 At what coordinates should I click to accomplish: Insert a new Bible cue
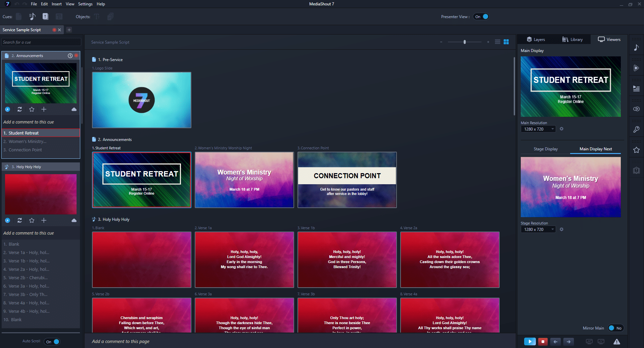tap(45, 16)
